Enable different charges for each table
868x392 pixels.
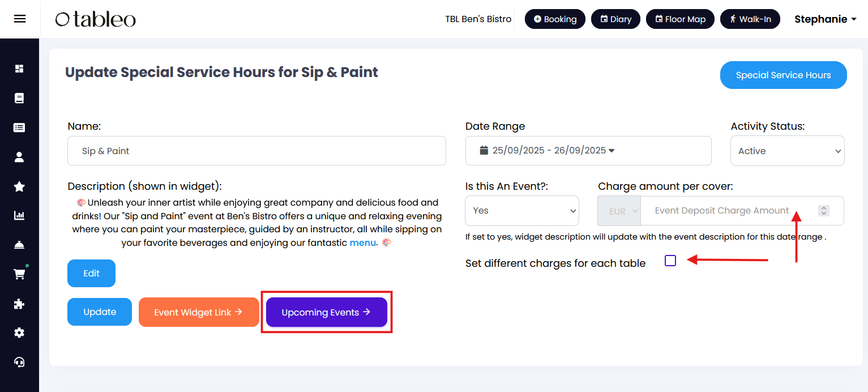tap(670, 261)
